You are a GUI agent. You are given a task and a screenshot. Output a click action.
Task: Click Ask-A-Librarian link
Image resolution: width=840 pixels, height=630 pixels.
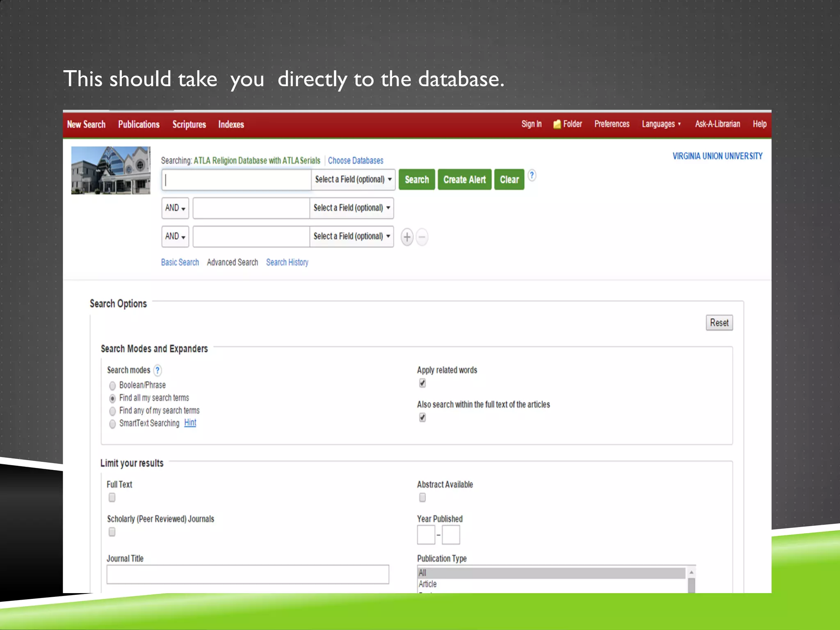717,124
